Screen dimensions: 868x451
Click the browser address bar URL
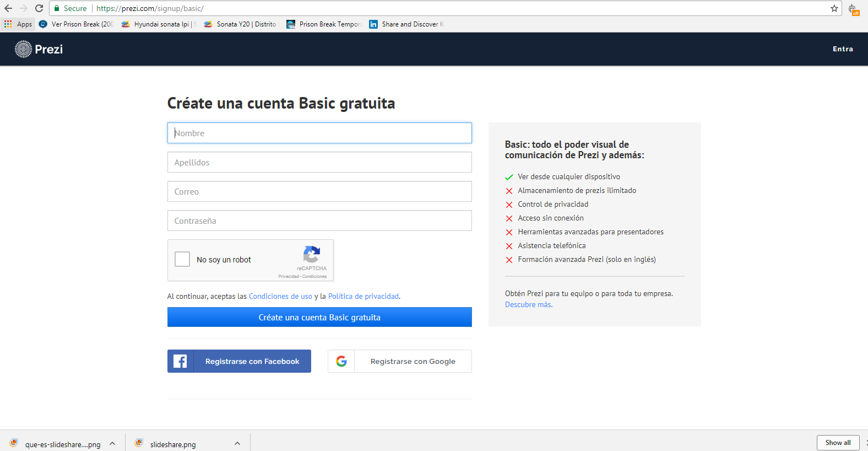click(x=150, y=8)
